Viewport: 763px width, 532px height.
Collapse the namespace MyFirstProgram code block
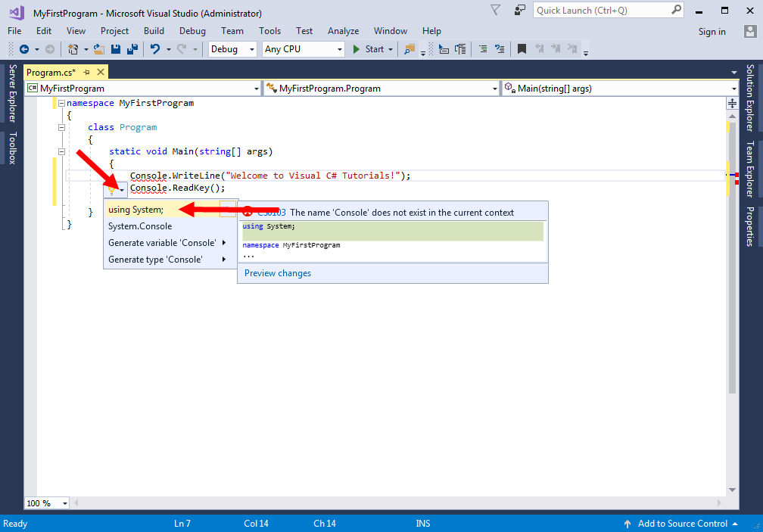62,103
